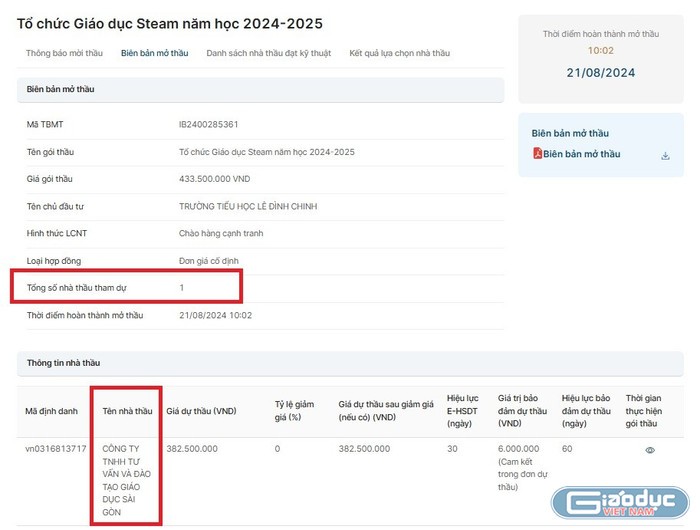Click the page title Tổ chức Giáo dục Steam
Viewport: 700px width, 530px height.
pos(170,22)
